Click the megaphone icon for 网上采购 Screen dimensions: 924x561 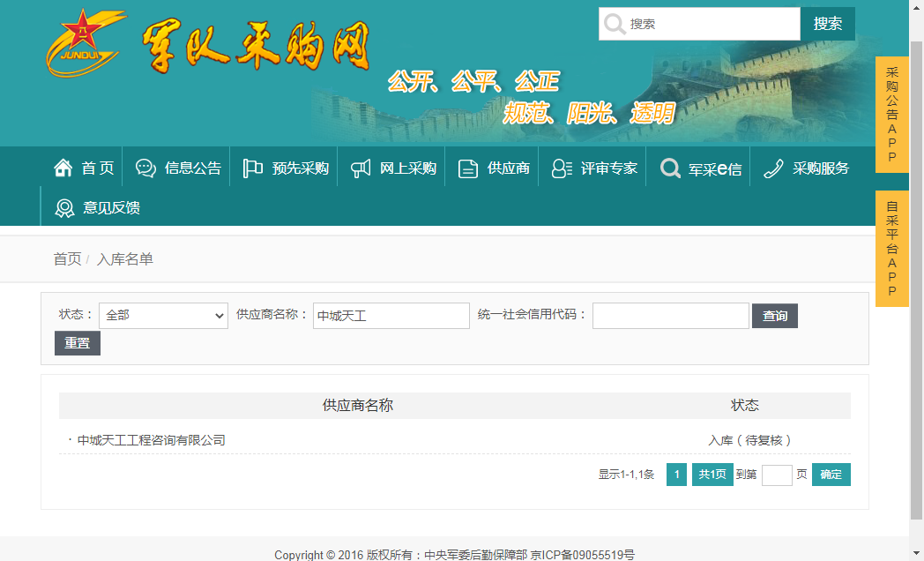coord(360,168)
